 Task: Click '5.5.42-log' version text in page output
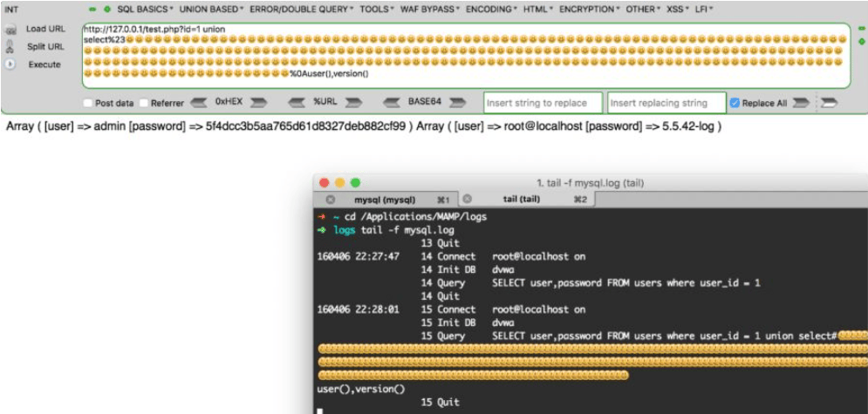tap(688, 126)
